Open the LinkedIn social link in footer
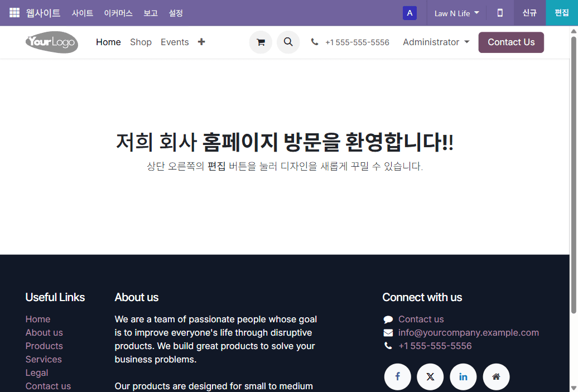Image resolution: width=578 pixels, height=392 pixels. coord(463,376)
